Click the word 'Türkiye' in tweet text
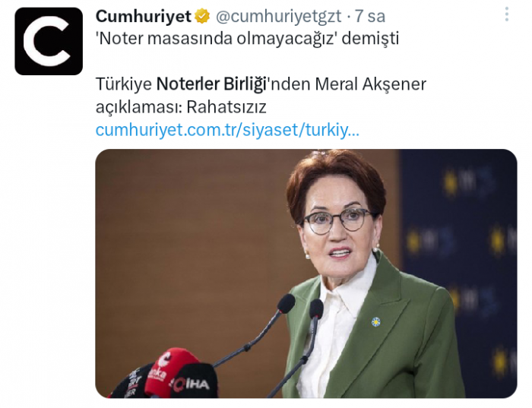The height and width of the screenshot is (408, 532). pos(123,84)
